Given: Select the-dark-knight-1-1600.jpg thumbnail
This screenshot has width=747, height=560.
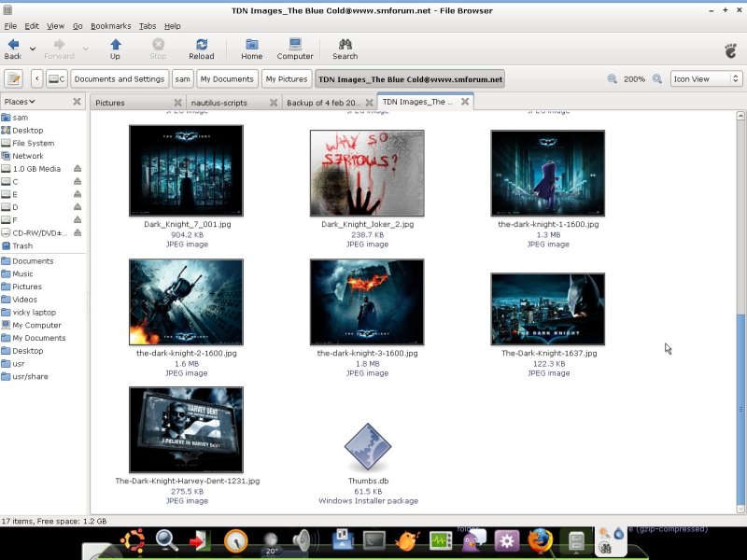Looking at the screenshot, I should pos(548,173).
